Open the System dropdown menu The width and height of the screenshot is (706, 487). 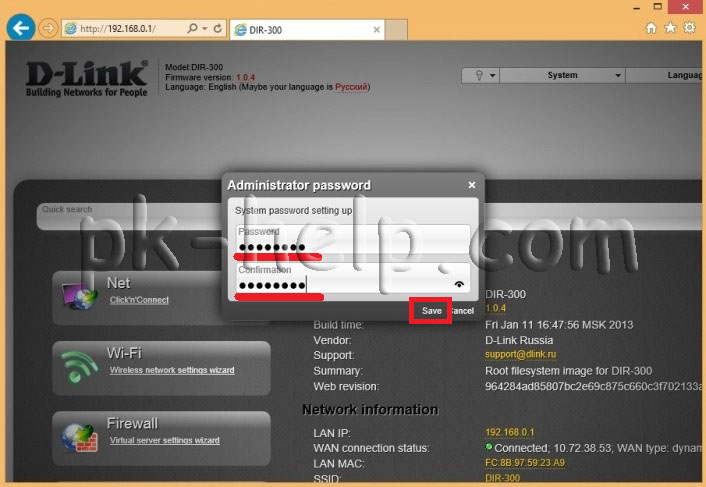coord(562,75)
